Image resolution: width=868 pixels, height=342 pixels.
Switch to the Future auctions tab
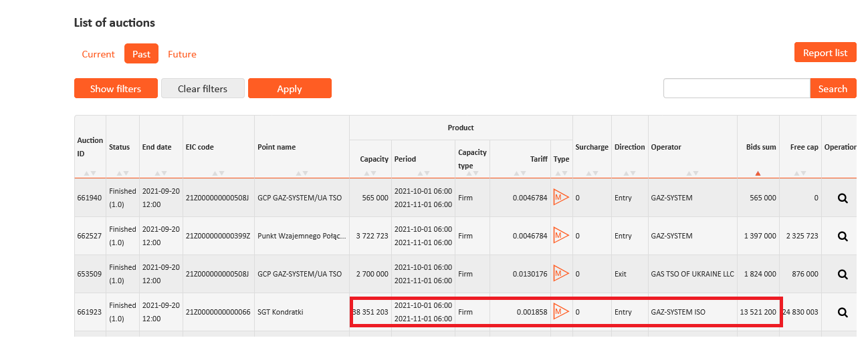(x=182, y=54)
